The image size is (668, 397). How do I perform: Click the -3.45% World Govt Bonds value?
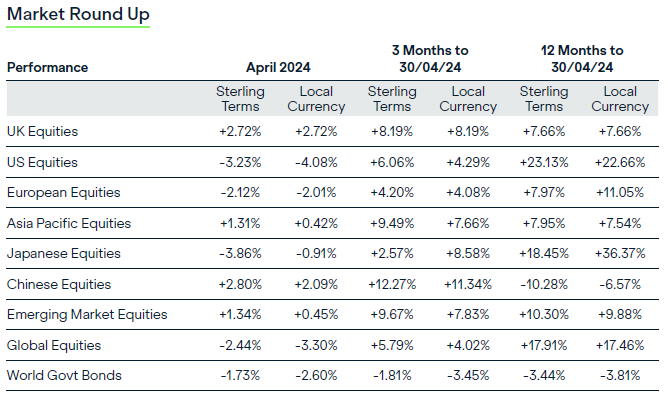point(468,375)
